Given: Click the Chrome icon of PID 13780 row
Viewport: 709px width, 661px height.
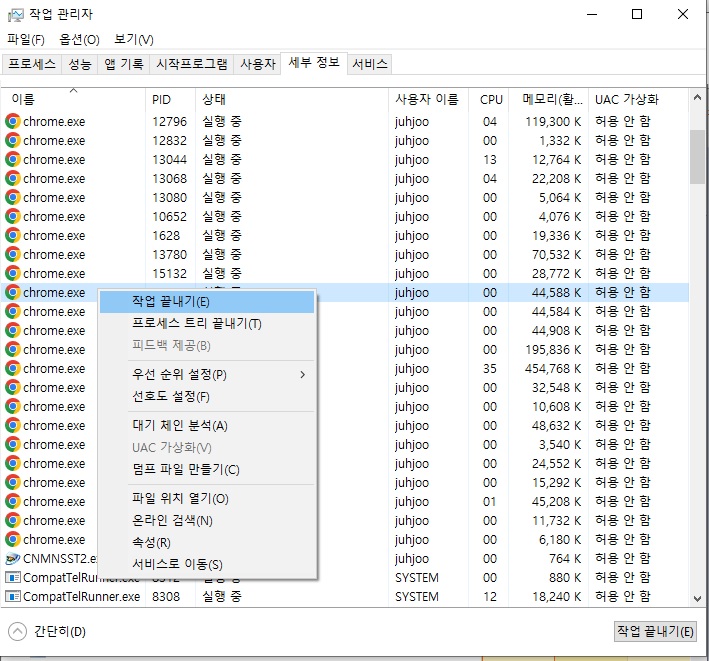Looking at the screenshot, I should coord(13,254).
